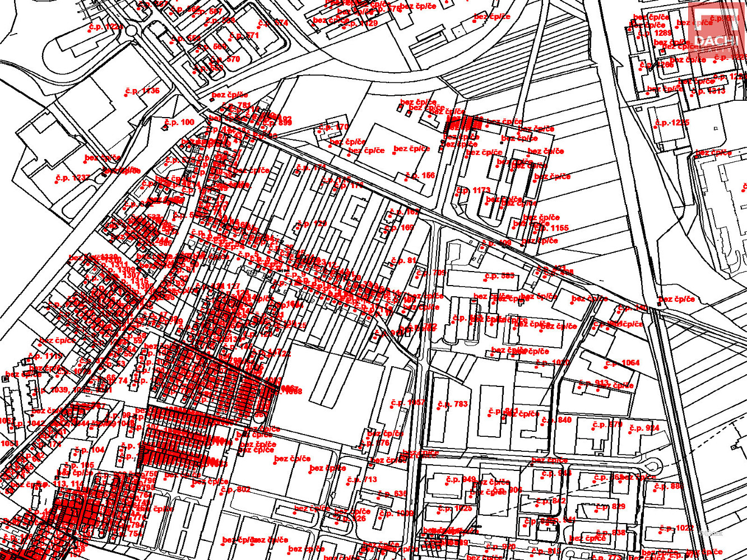Select the building label č.p. 1173
This screenshot has width=747, height=560.
474,190
